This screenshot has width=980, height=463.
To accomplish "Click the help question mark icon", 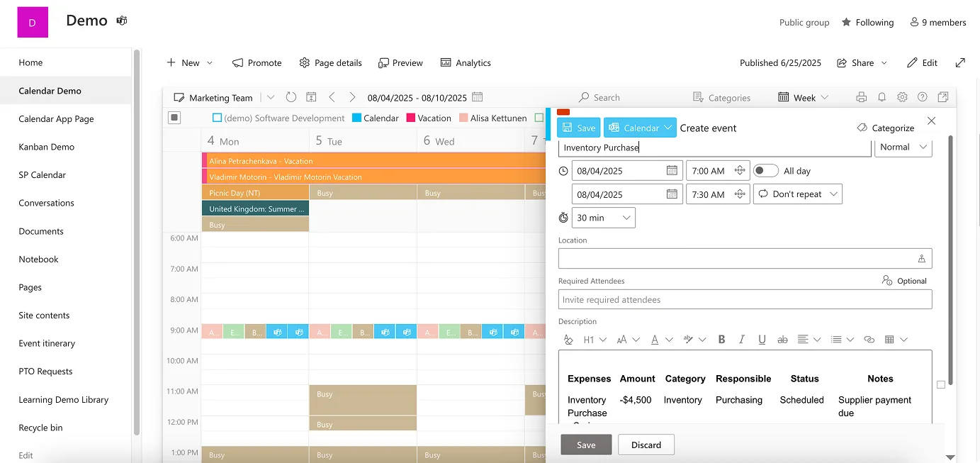I will [922, 97].
